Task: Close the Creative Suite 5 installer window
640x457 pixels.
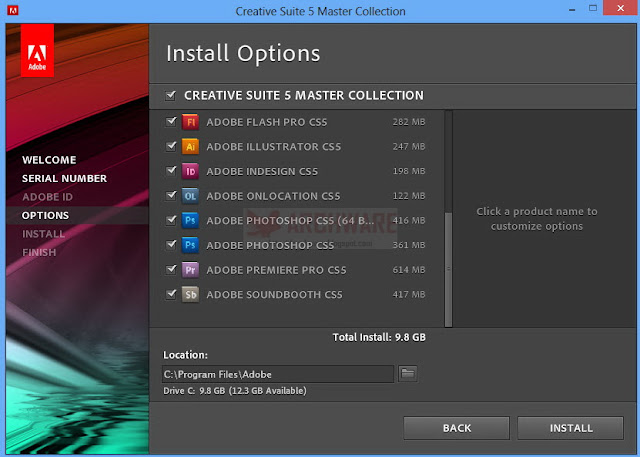Action: (x=620, y=8)
